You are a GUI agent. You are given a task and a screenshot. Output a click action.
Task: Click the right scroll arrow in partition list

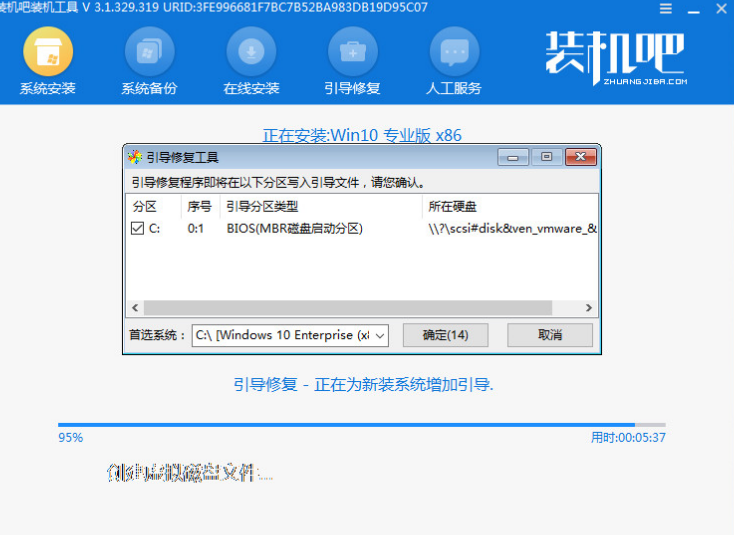click(589, 308)
